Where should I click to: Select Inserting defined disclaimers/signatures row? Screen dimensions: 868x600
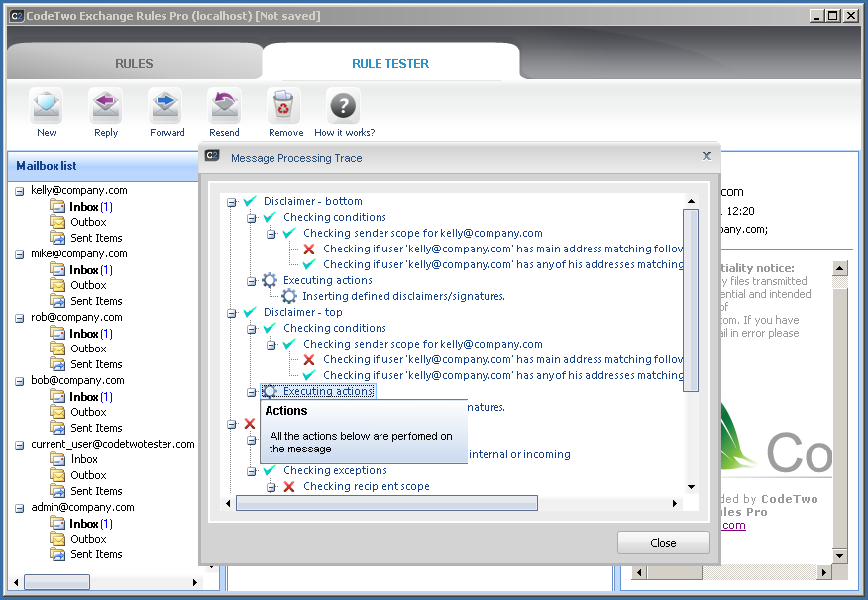coord(403,296)
